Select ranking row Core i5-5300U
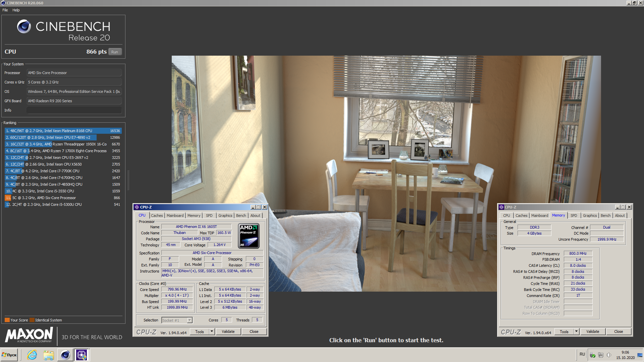The width and height of the screenshot is (644, 362). click(x=63, y=204)
